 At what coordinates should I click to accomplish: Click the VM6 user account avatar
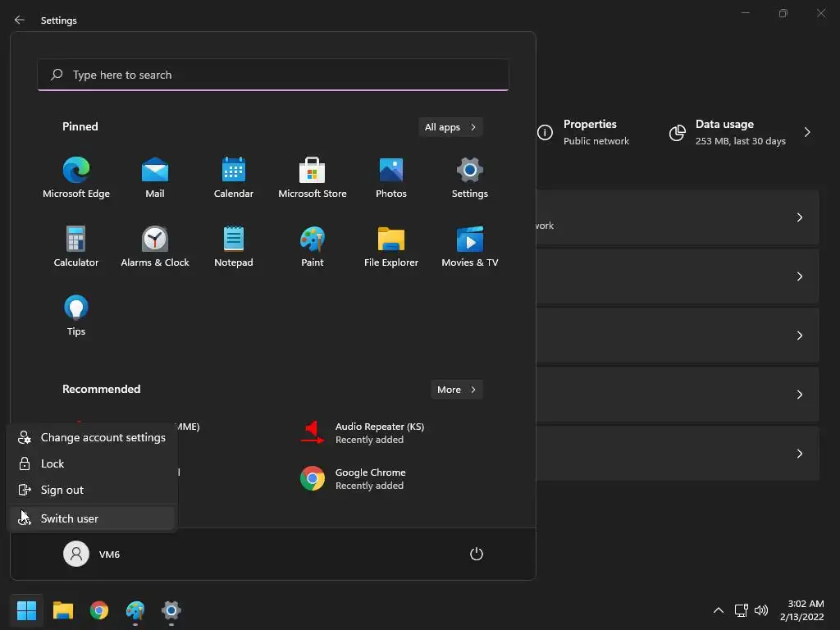coord(76,554)
